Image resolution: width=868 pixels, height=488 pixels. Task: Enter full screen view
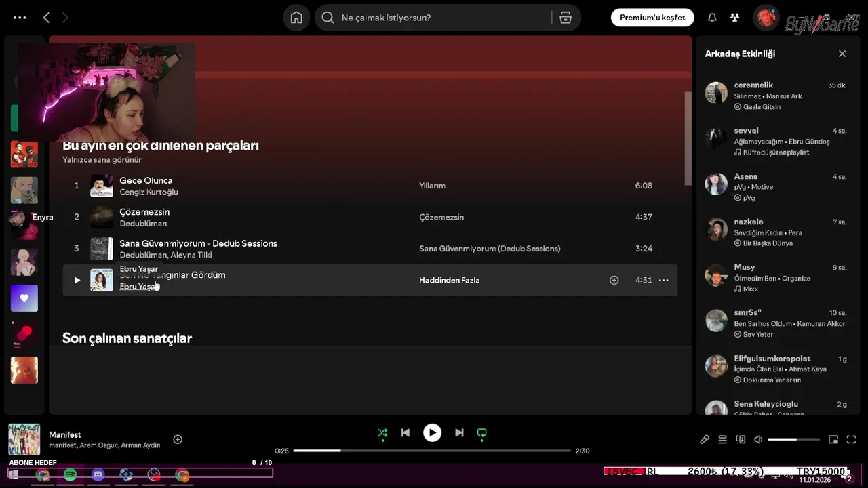tap(852, 439)
